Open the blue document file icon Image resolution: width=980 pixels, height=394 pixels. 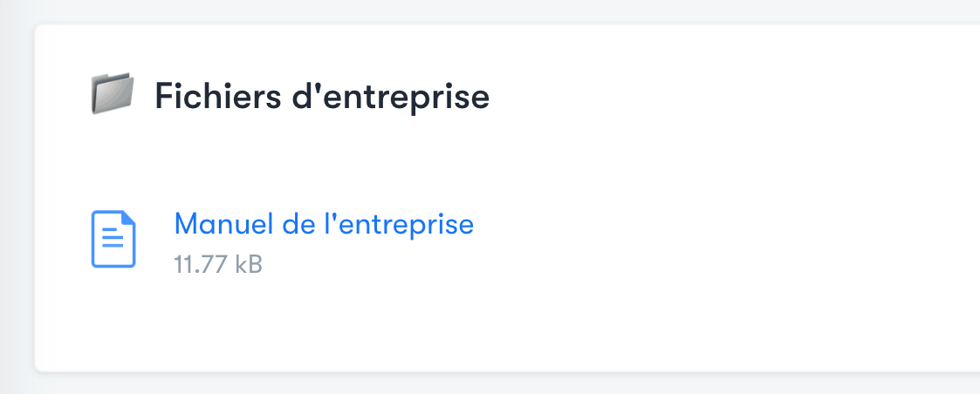click(113, 239)
